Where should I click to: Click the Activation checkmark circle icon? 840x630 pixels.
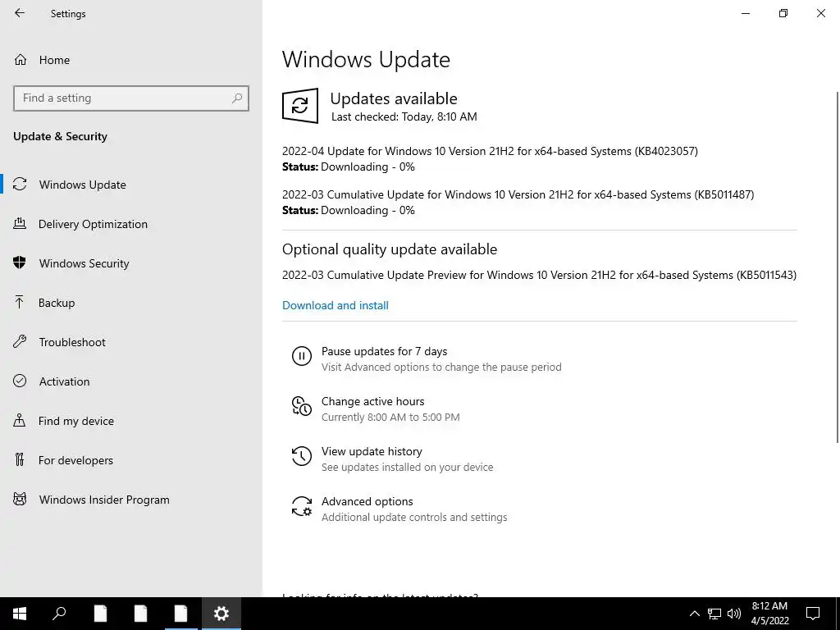click(20, 381)
